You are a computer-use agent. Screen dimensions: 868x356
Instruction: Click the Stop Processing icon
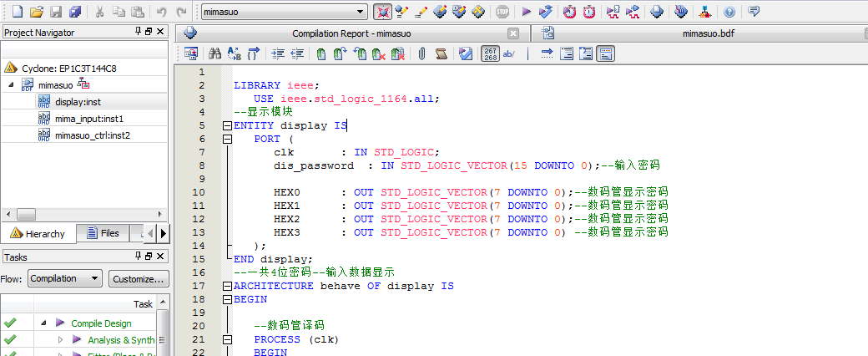point(502,11)
